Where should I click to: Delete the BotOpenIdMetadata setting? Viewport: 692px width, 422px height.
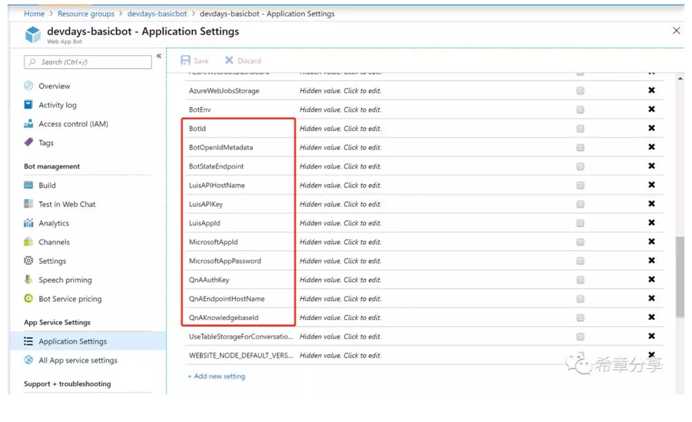coord(651,147)
